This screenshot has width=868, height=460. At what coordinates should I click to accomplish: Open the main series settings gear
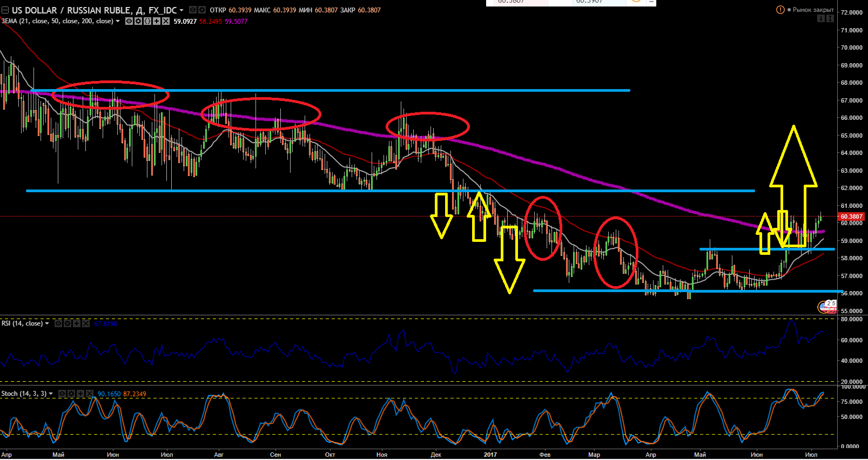[x=201, y=10]
